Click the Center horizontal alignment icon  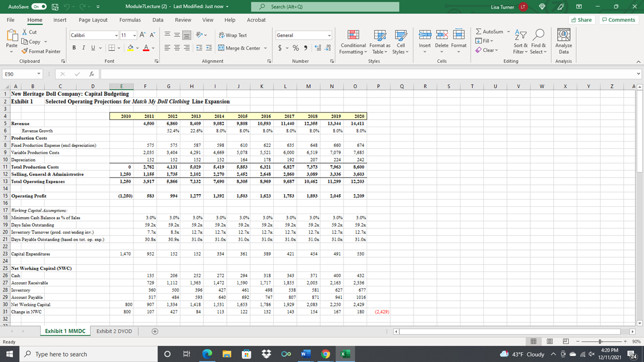[x=177, y=48]
